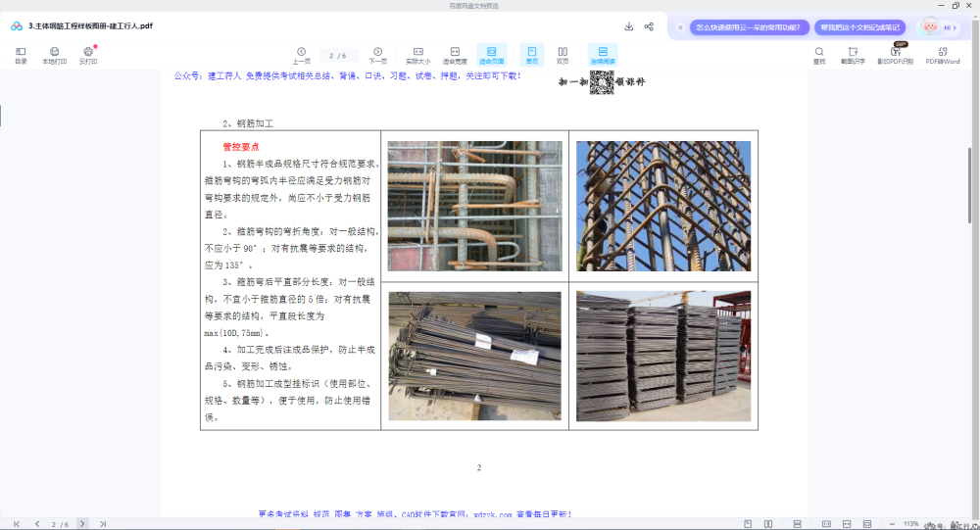Click the page number 2 below the table
980x530 pixels.
[x=479, y=467]
